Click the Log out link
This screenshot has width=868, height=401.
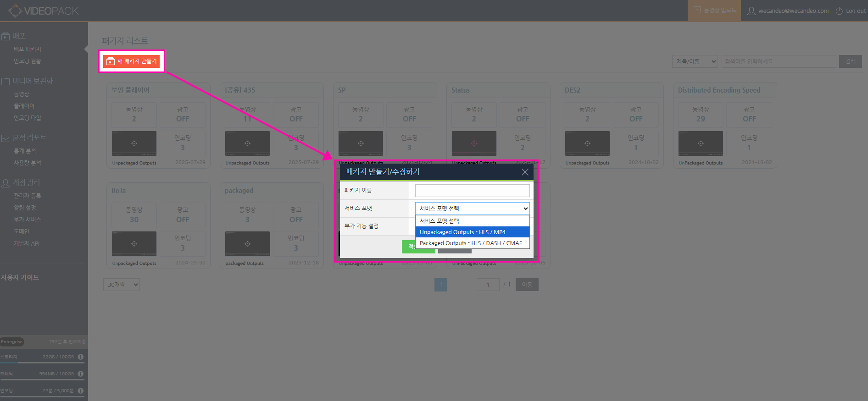[856, 11]
